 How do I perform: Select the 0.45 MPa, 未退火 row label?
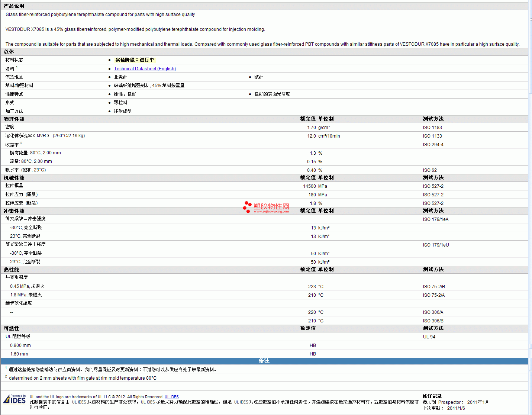tap(27, 286)
